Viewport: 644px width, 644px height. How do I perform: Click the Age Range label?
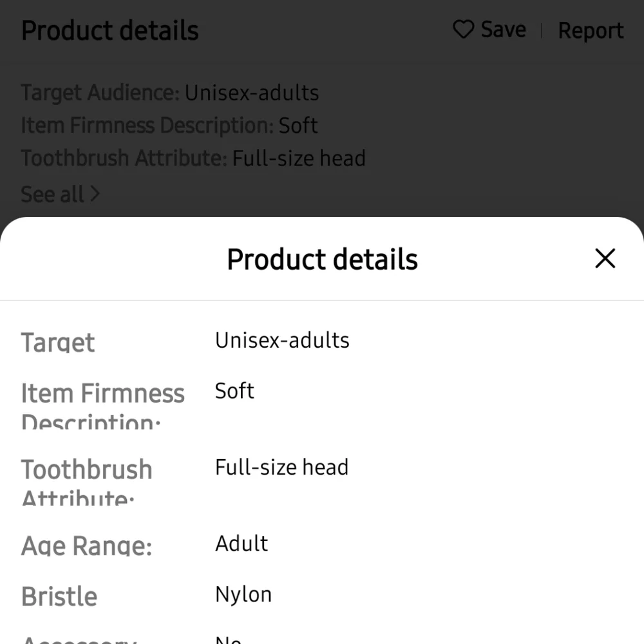click(x=86, y=546)
